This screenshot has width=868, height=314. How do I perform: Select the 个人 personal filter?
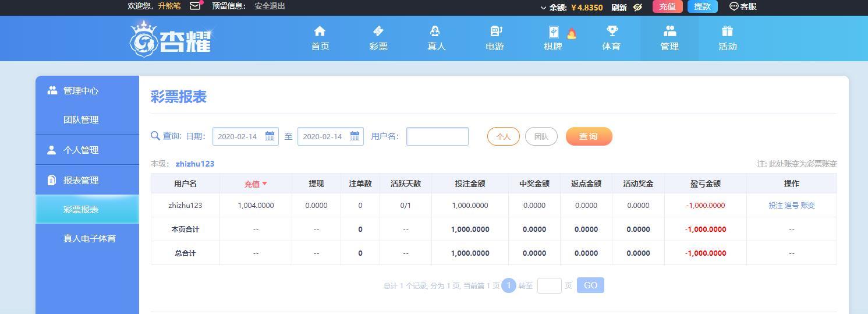(x=504, y=136)
